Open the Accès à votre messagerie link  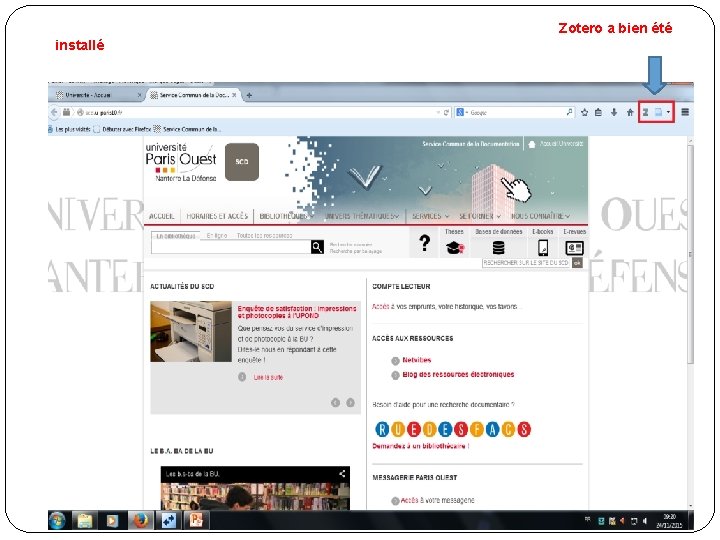[x=437, y=501]
